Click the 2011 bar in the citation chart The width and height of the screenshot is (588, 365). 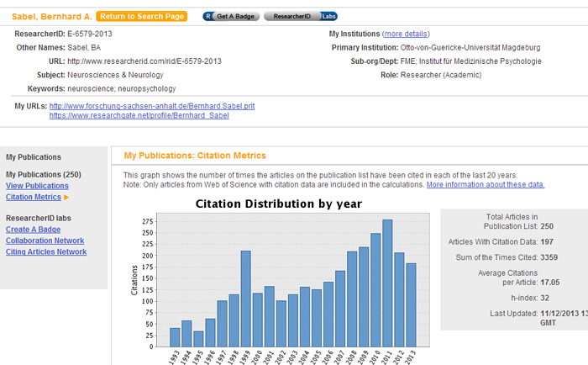coord(387,283)
